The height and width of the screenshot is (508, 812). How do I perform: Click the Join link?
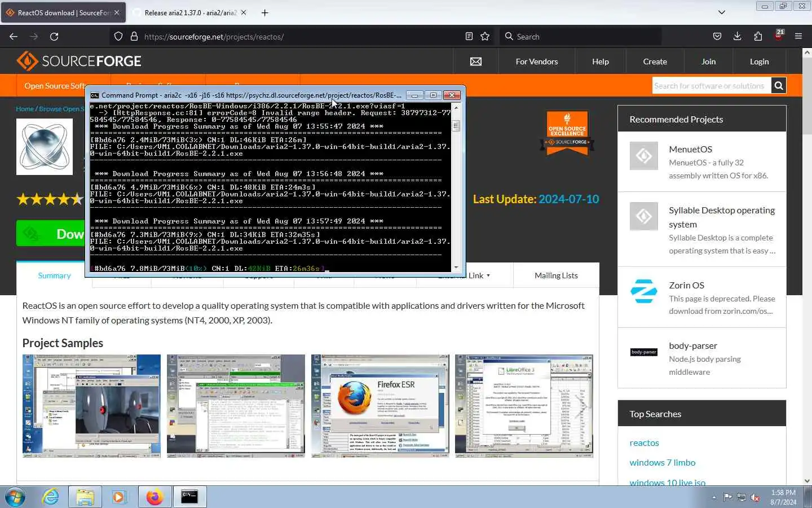[x=709, y=62]
